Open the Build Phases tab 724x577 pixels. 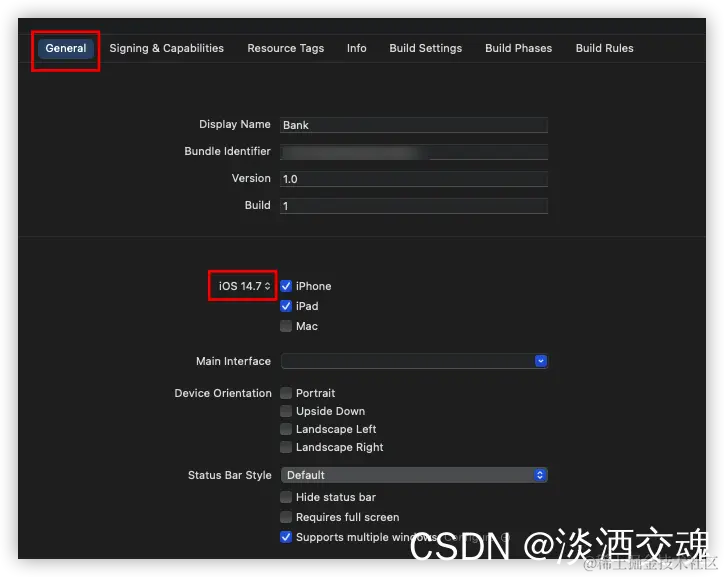click(518, 48)
